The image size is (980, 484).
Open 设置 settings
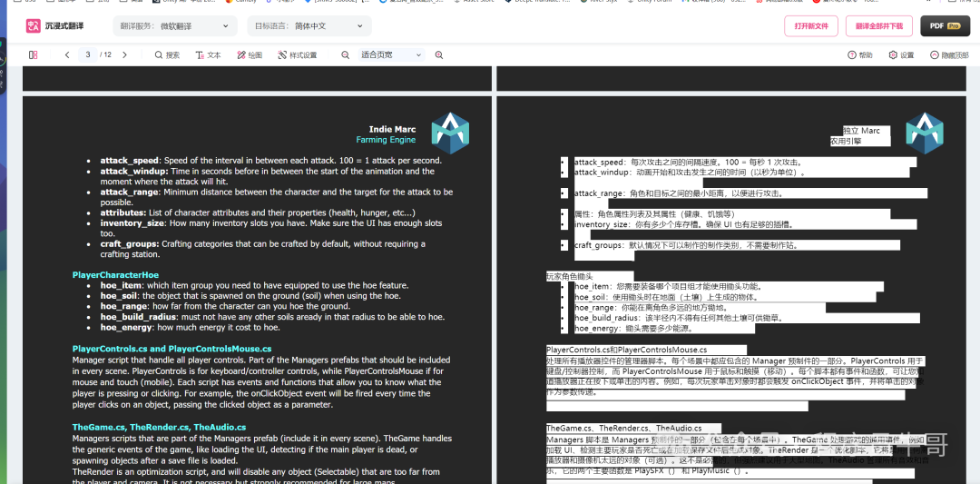tap(901, 55)
